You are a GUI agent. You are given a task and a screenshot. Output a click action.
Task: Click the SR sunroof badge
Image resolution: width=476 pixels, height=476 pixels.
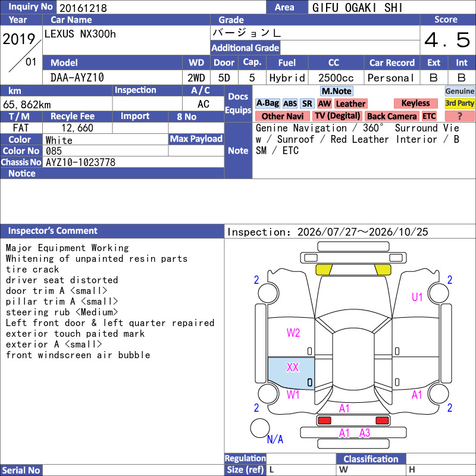307,104
